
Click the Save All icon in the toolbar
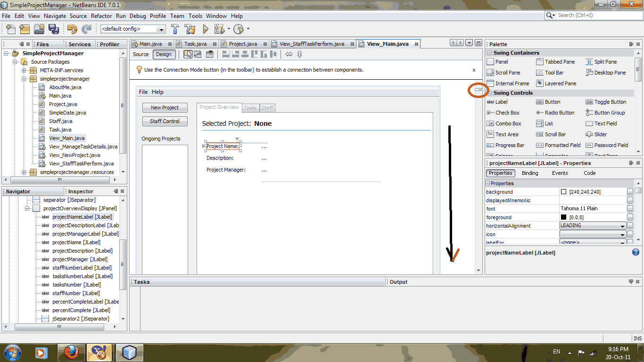click(53, 29)
